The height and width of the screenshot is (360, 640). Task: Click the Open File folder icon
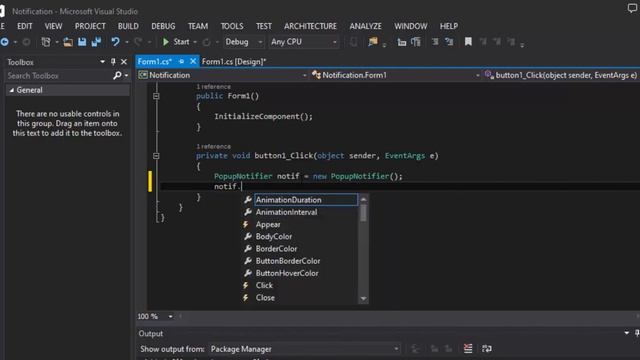68,42
